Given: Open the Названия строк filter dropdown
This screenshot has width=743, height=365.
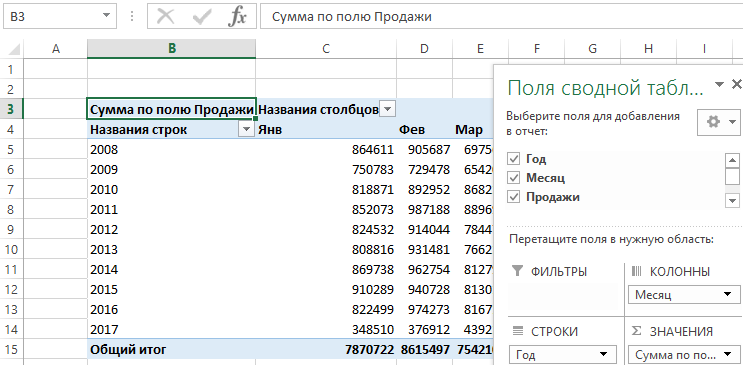Looking at the screenshot, I should [246, 129].
